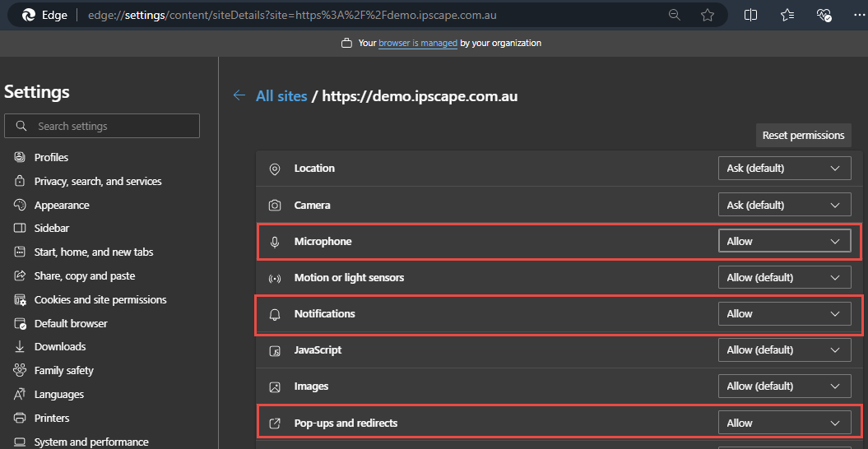Select Profiles in the settings sidebar
The width and height of the screenshot is (868, 449).
51,157
